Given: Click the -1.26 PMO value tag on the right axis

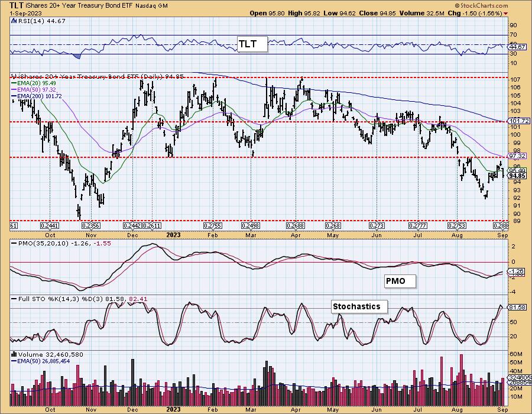Looking at the screenshot, I should (518, 272).
